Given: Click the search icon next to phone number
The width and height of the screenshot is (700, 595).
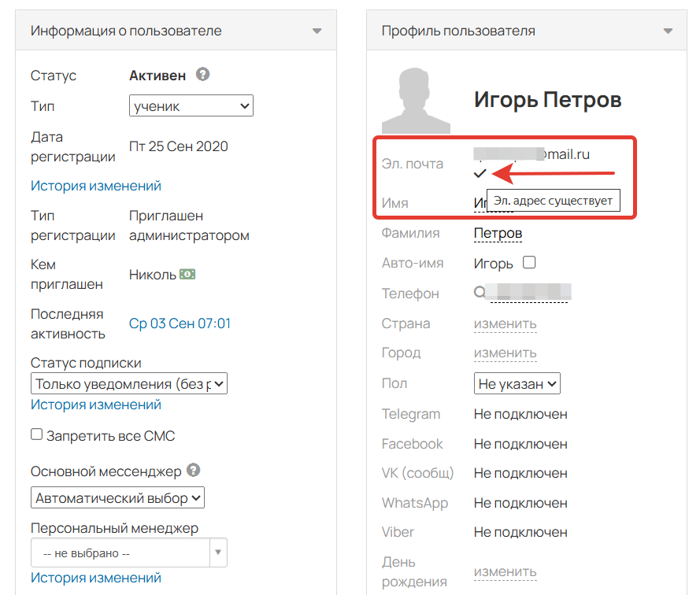Looking at the screenshot, I should 480,293.
